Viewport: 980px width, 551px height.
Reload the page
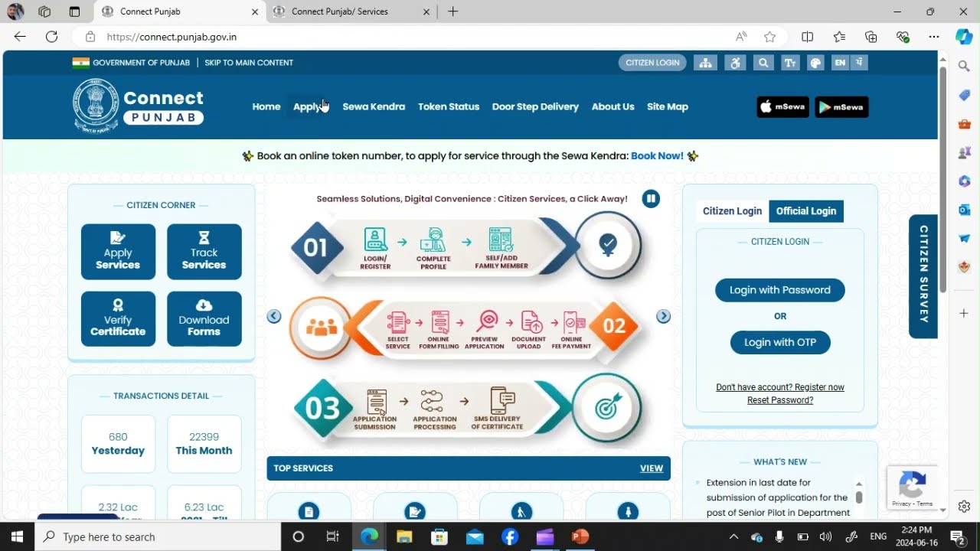(x=51, y=37)
